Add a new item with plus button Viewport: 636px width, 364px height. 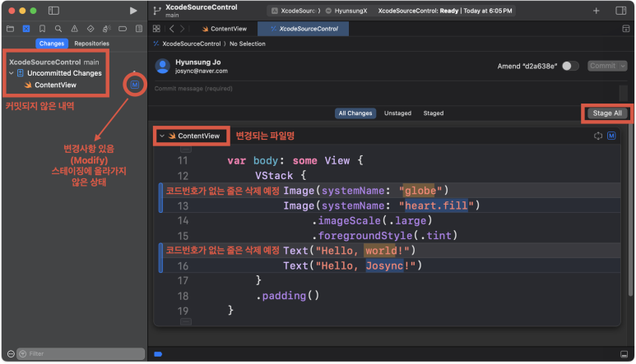(596, 11)
